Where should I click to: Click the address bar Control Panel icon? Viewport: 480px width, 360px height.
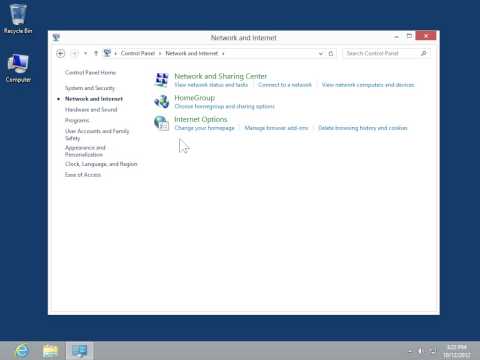pyautogui.click(x=107, y=53)
